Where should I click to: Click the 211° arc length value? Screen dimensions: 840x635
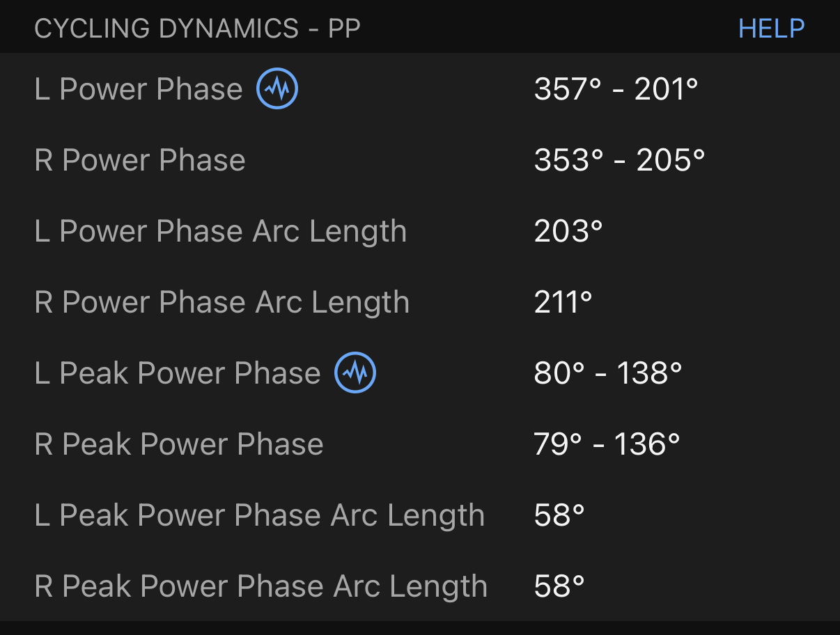coord(563,302)
